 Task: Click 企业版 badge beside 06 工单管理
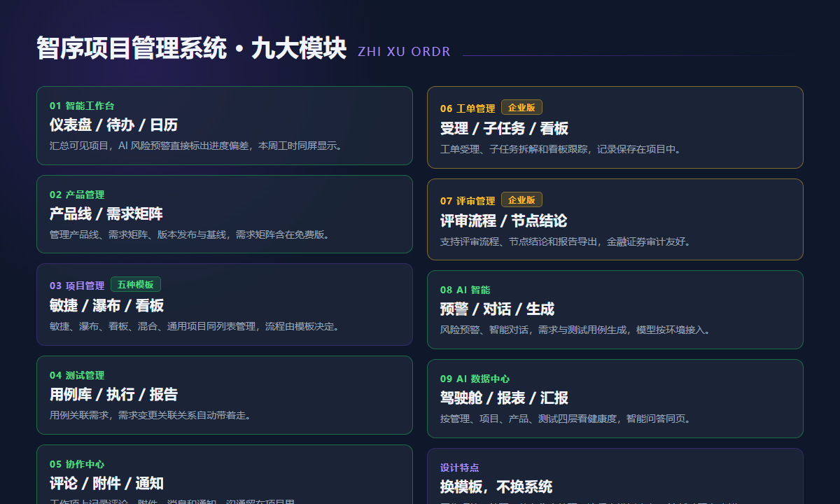coord(521,108)
